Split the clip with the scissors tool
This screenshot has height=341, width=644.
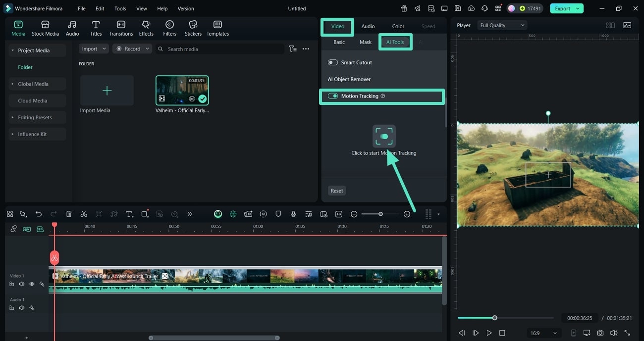[x=84, y=214]
